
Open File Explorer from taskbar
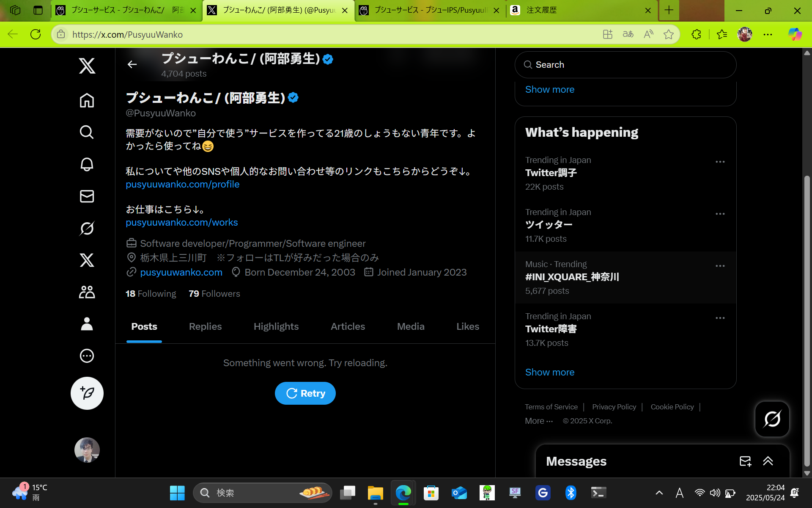coord(375,493)
